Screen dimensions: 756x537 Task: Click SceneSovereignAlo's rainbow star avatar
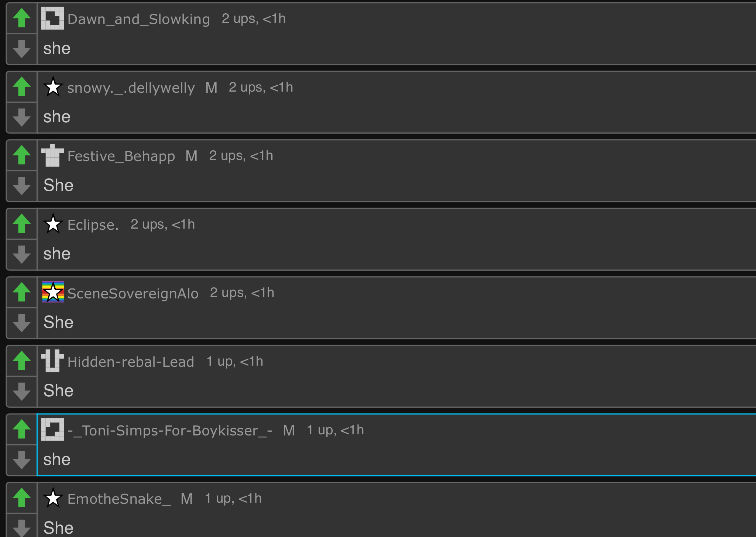click(x=53, y=292)
